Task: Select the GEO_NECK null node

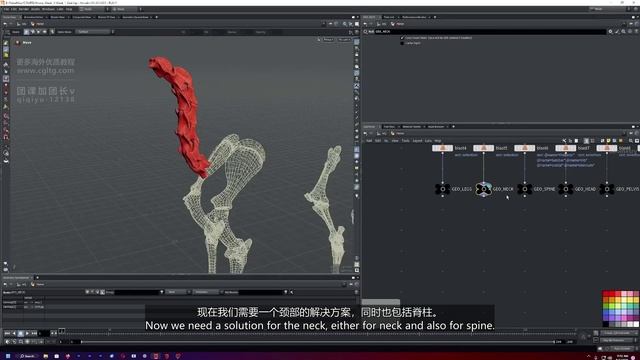Action: coord(484,189)
